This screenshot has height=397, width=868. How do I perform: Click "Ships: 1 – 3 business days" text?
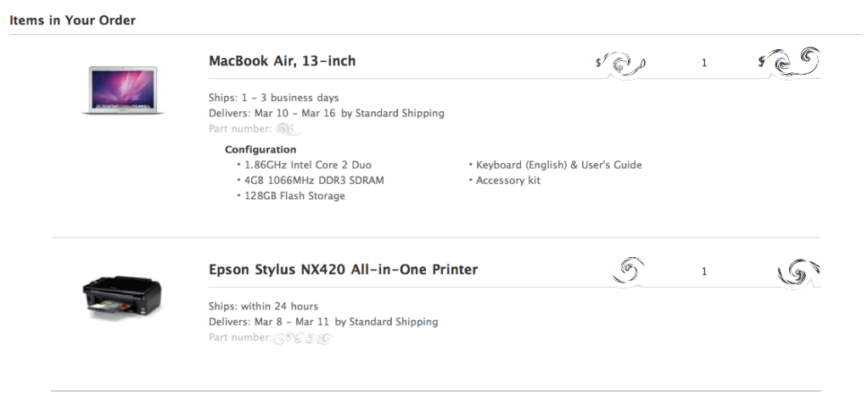273,98
